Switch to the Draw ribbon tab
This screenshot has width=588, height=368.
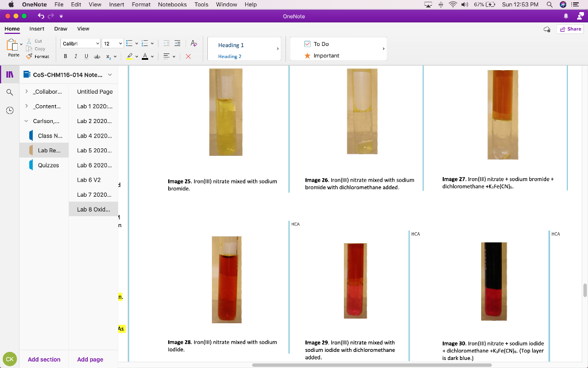pyautogui.click(x=61, y=29)
